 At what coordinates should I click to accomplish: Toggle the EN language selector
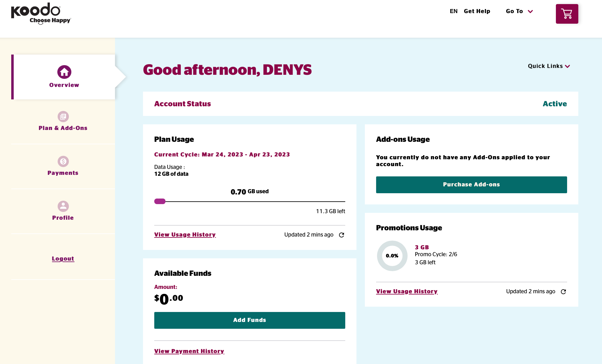pos(454,11)
